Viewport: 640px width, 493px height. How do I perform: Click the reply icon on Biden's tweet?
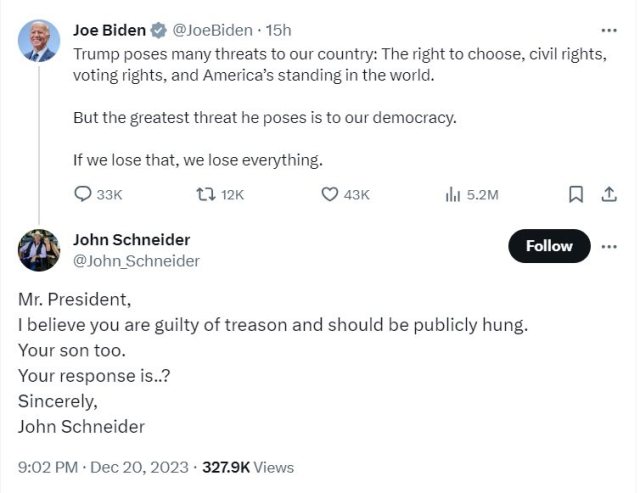[83, 195]
